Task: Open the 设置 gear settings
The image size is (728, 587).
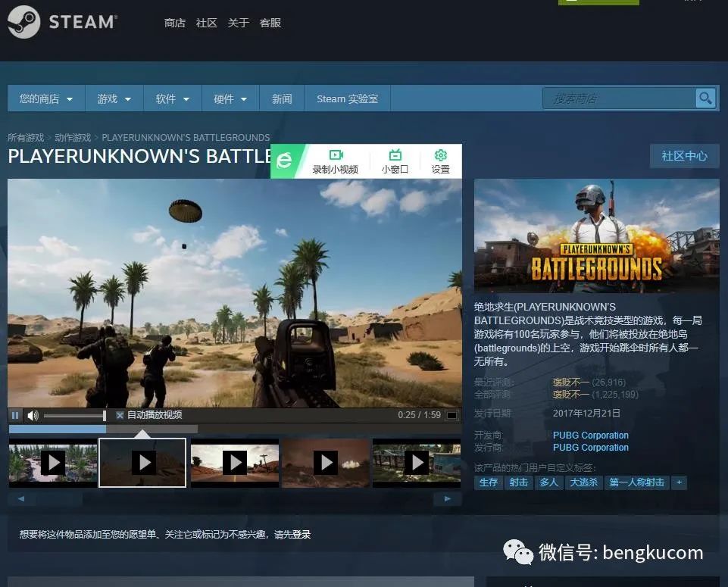Action: point(441,161)
